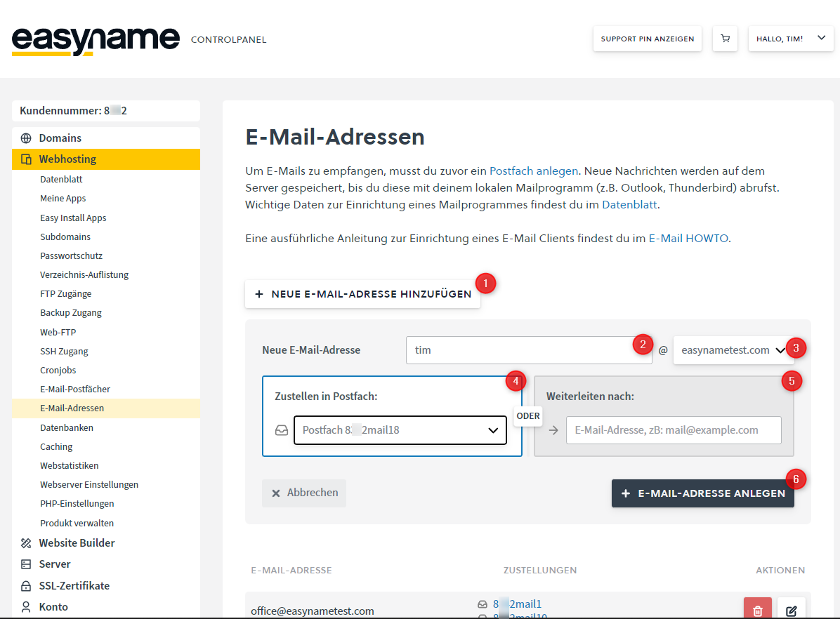Open the shopping cart icon
This screenshot has height=619, width=840.
725,39
